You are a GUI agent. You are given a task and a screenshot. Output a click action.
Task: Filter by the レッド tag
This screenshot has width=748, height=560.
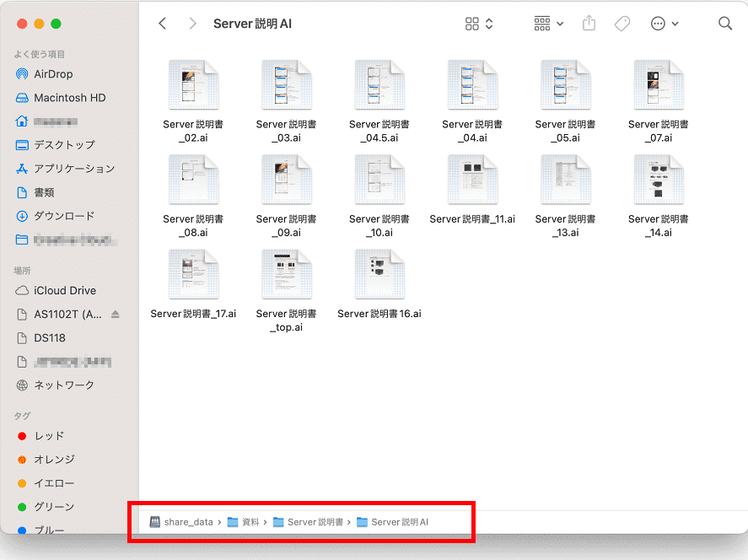tap(40, 436)
